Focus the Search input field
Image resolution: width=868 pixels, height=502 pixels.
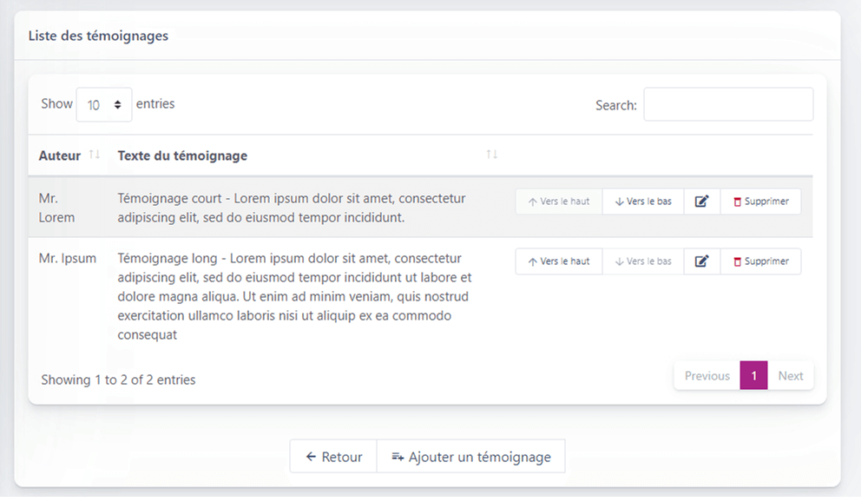pos(727,105)
